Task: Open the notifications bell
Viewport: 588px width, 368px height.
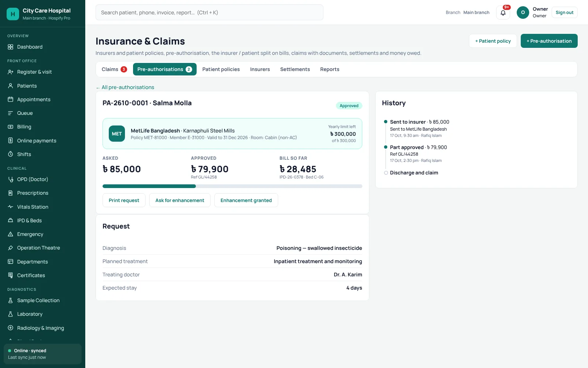Action: click(503, 13)
